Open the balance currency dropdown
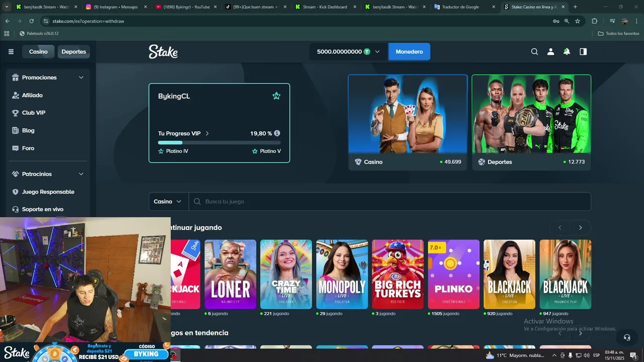 point(377,52)
